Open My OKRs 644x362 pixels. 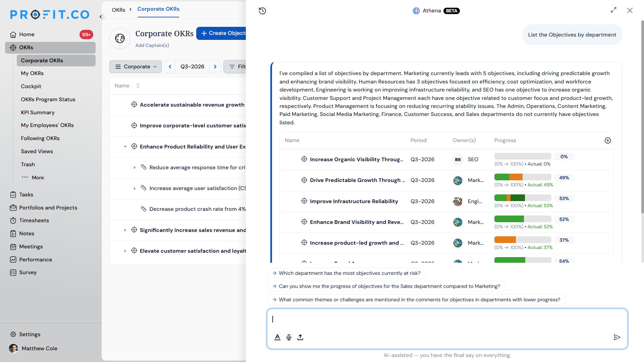(x=32, y=73)
